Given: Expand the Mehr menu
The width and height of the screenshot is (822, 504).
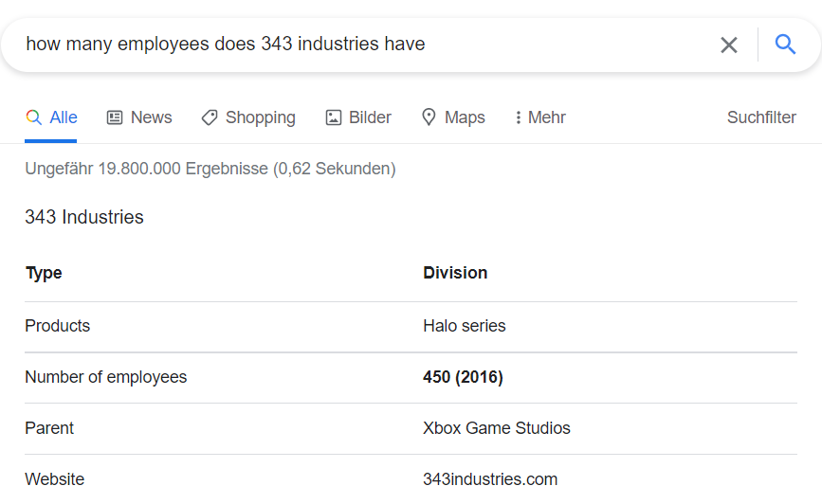Looking at the screenshot, I should (540, 117).
